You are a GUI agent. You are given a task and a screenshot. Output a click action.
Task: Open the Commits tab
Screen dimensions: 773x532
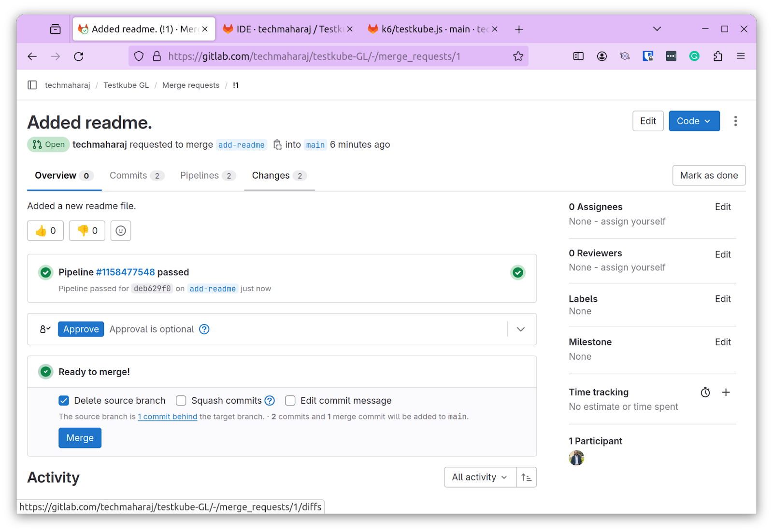coord(137,176)
